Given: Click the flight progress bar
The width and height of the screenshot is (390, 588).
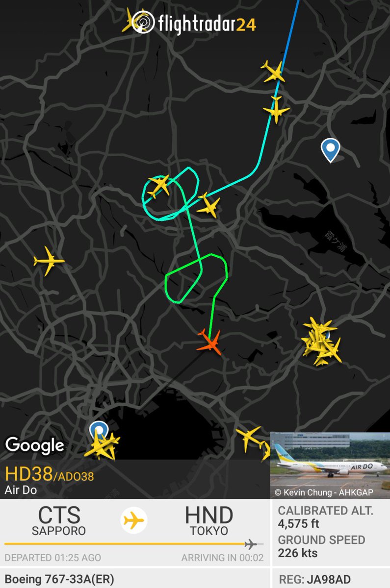Looking at the screenshot, I should click(x=133, y=544).
